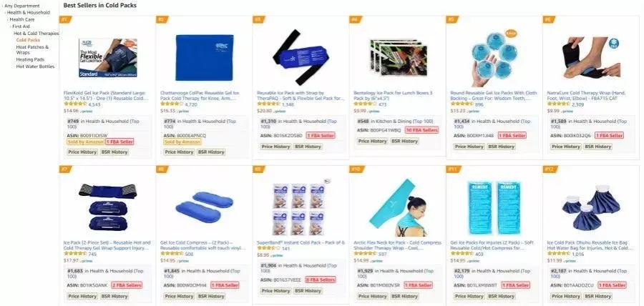Select Heating Pads in the category sidebar

coord(30,59)
